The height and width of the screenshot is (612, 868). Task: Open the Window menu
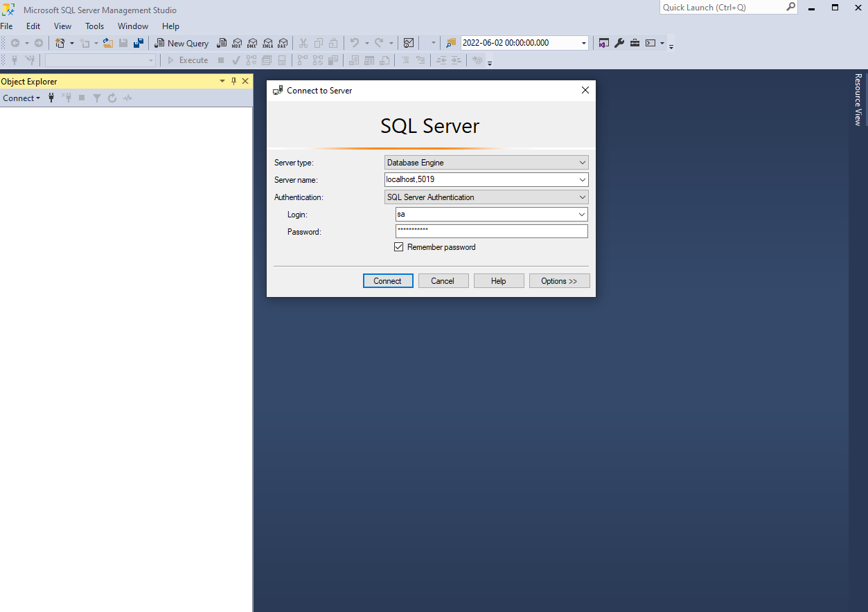click(133, 26)
